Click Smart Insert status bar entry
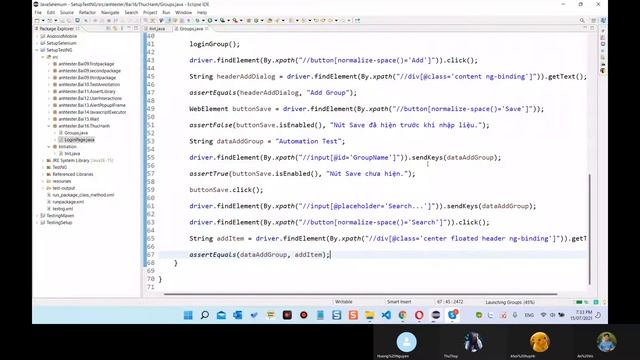 (x=399, y=302)
